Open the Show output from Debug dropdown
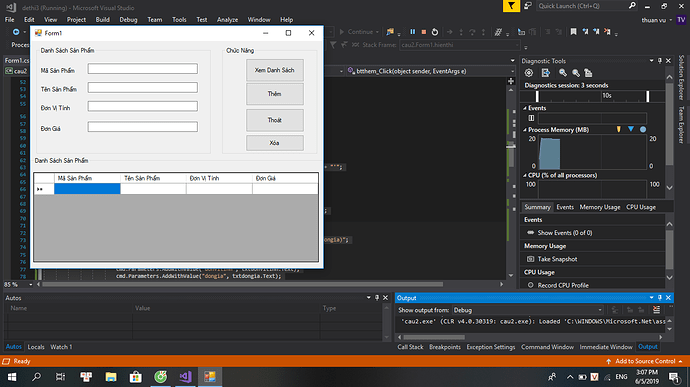Viewport: 690px width, 387px height. coord(528,310)
